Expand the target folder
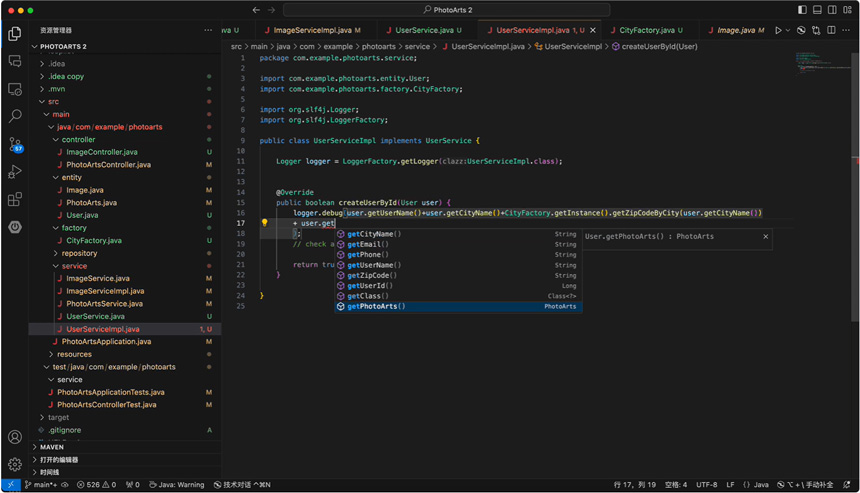Image resolution: width=860 pixels, height=493 pixels. [126, 417]
